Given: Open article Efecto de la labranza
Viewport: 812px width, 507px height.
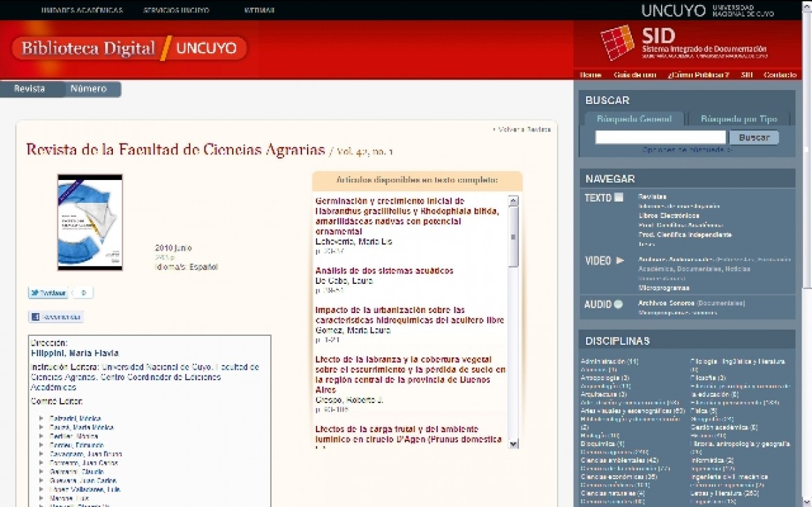Looking at the screenshot, I should pos(410,375).
